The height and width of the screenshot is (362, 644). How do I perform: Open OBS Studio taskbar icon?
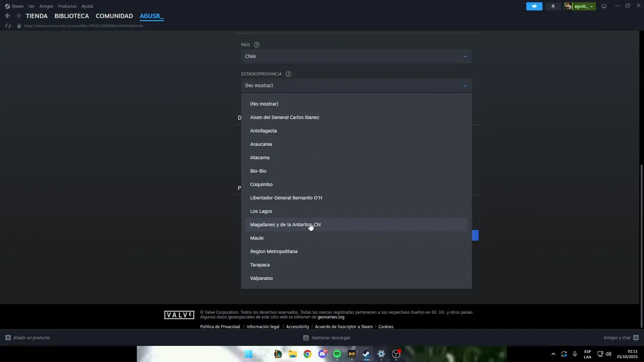tap(396, 354)
